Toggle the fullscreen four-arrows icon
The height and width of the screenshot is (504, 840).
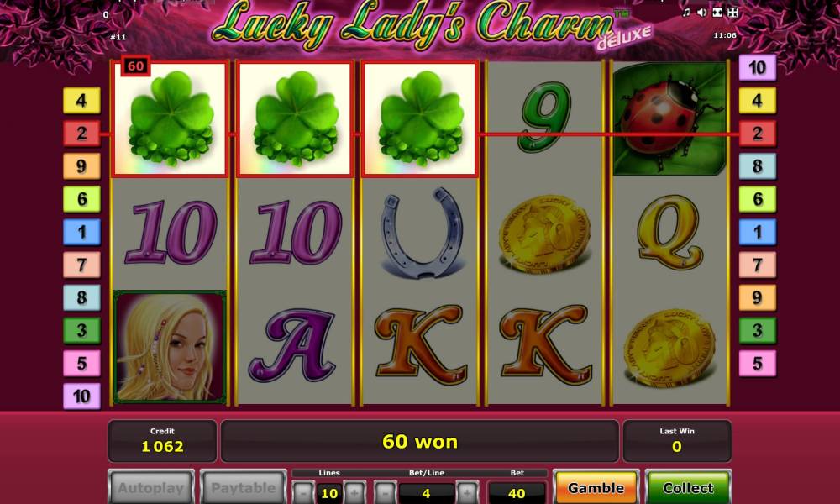coord(732,13)
